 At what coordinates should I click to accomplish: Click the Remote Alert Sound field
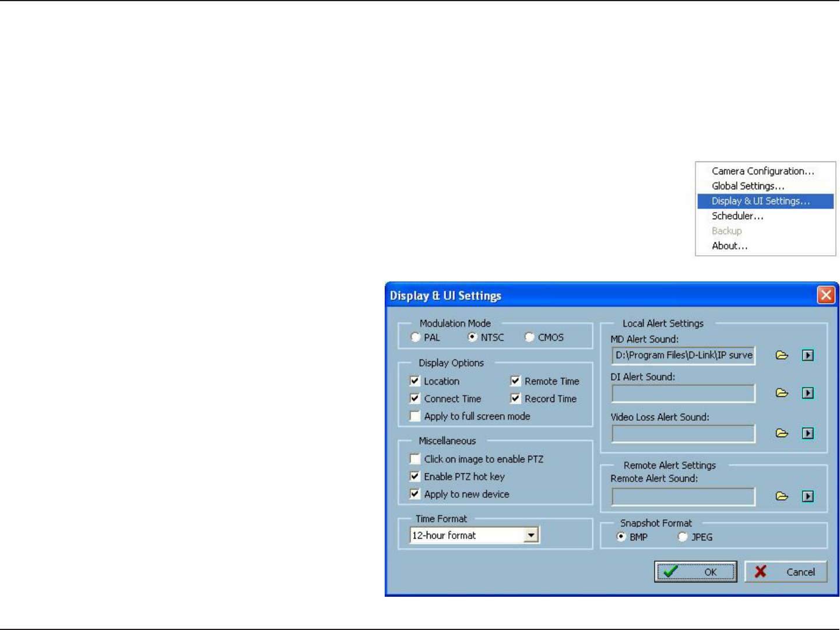tap(683, 497)
